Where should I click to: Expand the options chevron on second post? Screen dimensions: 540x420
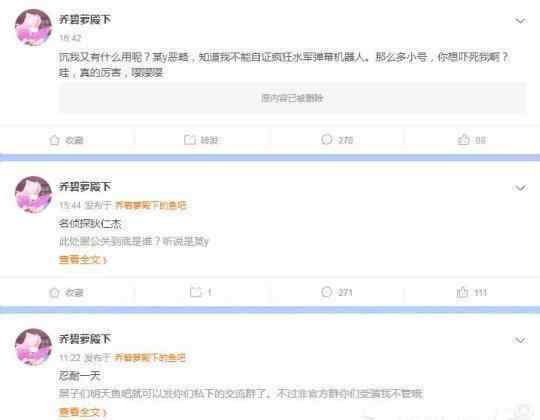coord(520,188)
